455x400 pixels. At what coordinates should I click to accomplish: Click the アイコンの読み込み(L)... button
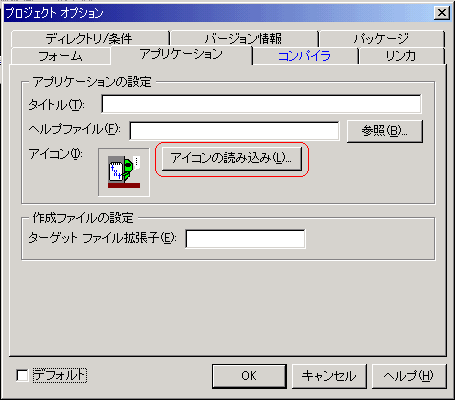pos(232,159)
